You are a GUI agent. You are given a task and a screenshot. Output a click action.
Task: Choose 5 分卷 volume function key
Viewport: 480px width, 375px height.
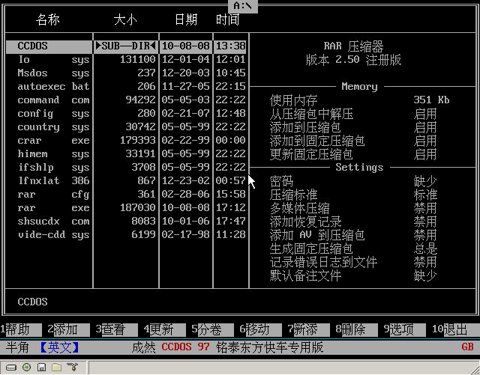tap(212, 330)
